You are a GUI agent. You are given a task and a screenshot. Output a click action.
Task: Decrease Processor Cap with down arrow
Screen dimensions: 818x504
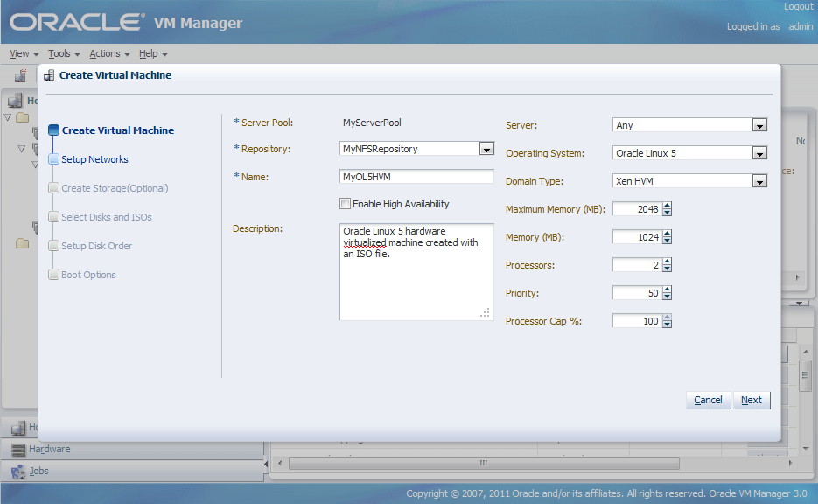pos(668,325)
